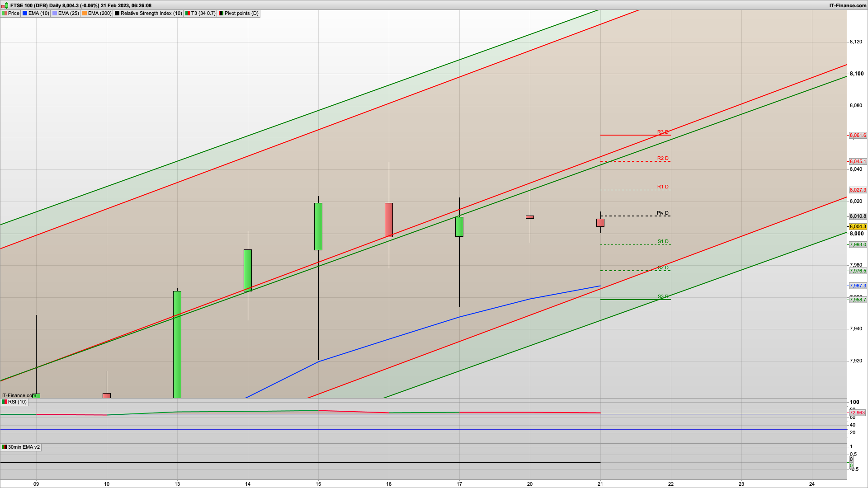
Task: Click the Price indicator color icon
Action: click(x=5, y=13)
